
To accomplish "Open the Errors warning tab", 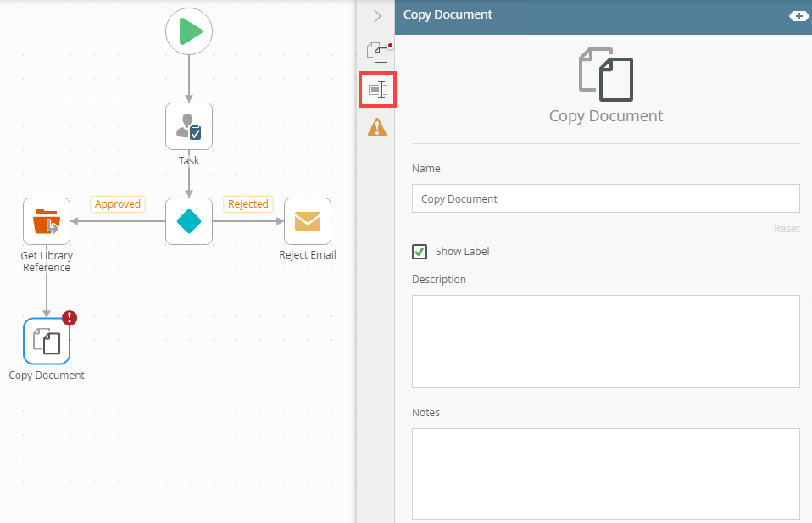I will pyautogui.click(x=377, y=128).
